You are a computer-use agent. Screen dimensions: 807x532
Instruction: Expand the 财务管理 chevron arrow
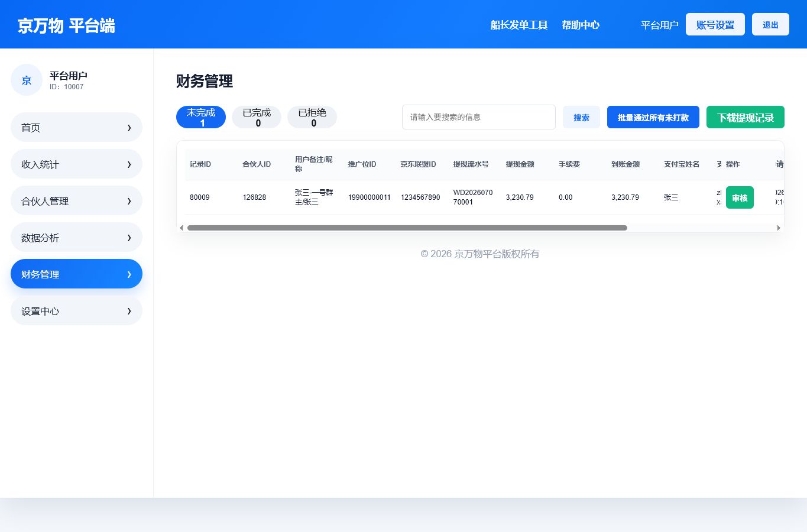tap(129, 274)
